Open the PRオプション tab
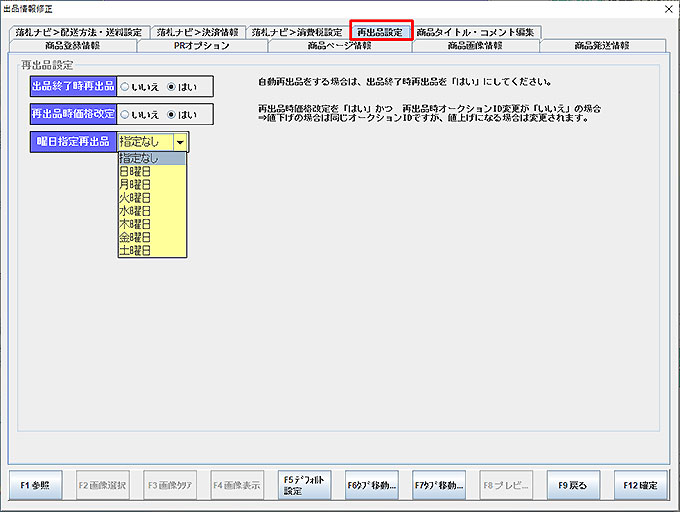680x512 pixels. coord(202,46)
